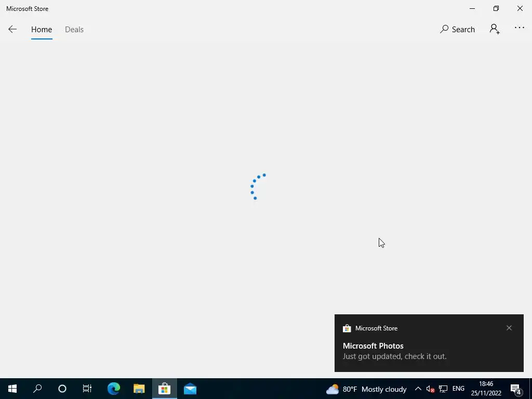
Task: Open the clock showing 18:46
Action: tap(486, 389)
